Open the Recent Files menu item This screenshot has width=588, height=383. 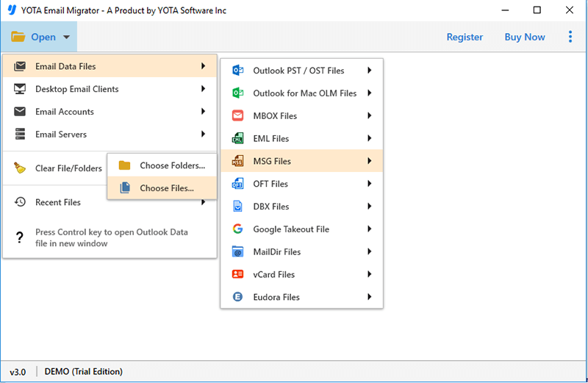[110, 202]
